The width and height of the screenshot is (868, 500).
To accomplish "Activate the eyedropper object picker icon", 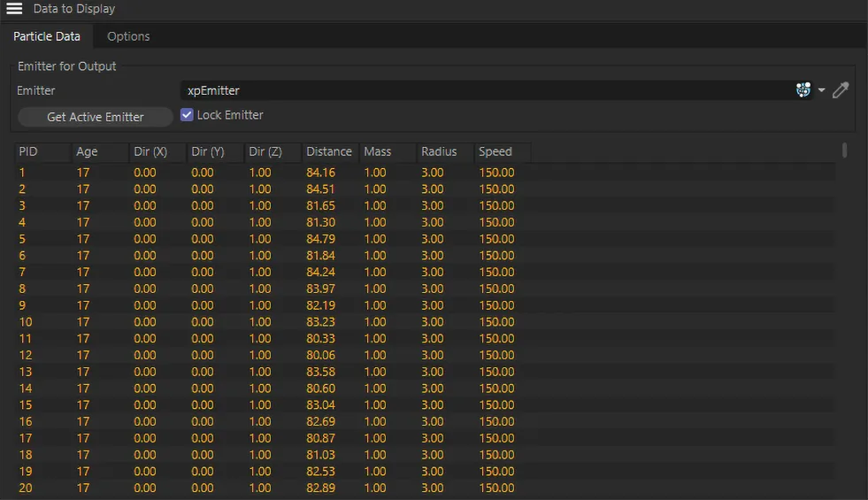I will pyautogui.click(x=841, y=90).
